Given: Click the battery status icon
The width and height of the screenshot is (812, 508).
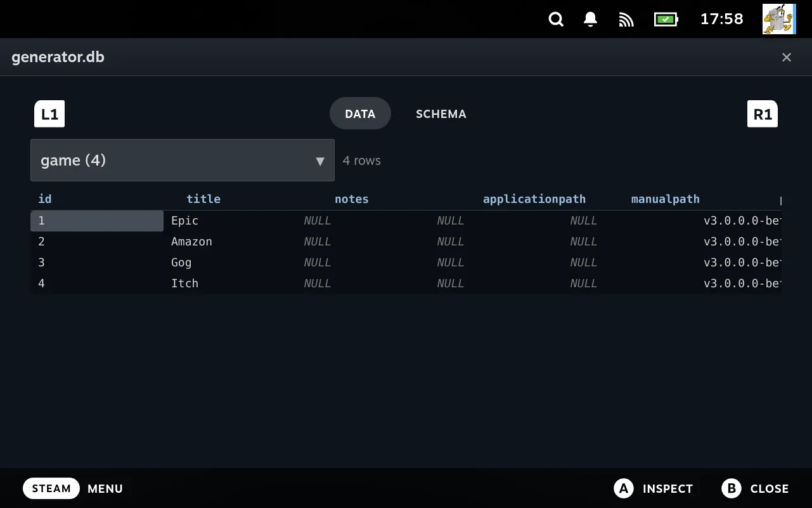Looking at the screenshot, I should 666,20.
